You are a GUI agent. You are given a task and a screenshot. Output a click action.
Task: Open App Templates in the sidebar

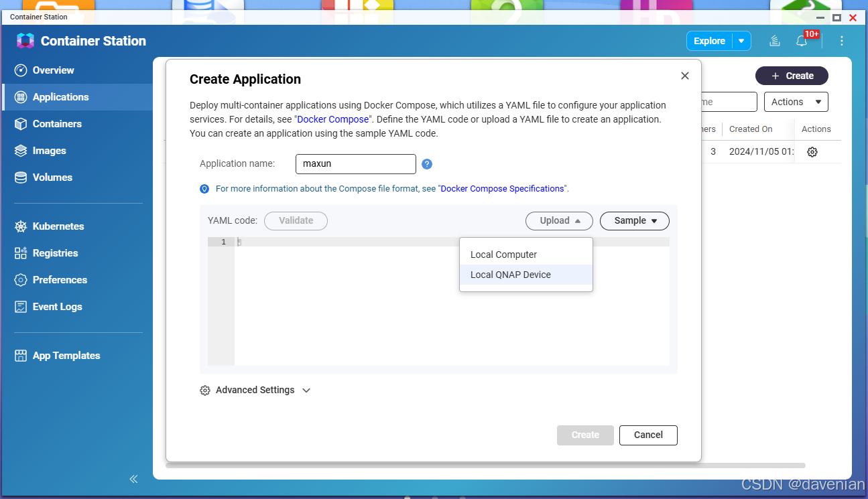tap(77, 356)
